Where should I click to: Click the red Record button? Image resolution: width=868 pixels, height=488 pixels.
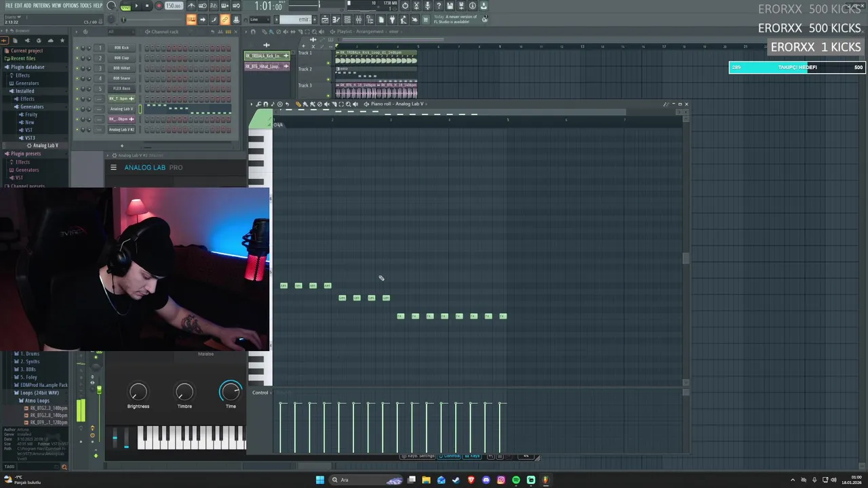[159, 5]
